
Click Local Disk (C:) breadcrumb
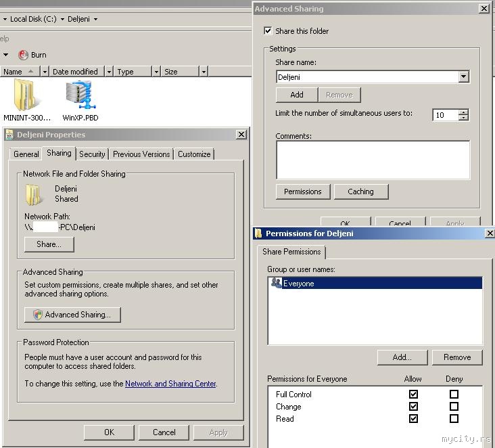[33, 19]
